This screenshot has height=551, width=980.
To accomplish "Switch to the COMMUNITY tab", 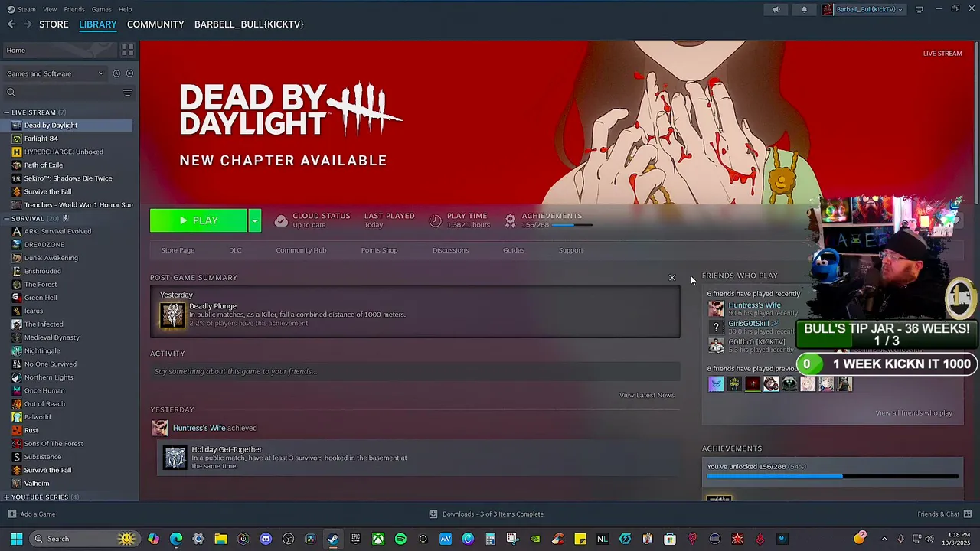I will click(x=155, y=24).
